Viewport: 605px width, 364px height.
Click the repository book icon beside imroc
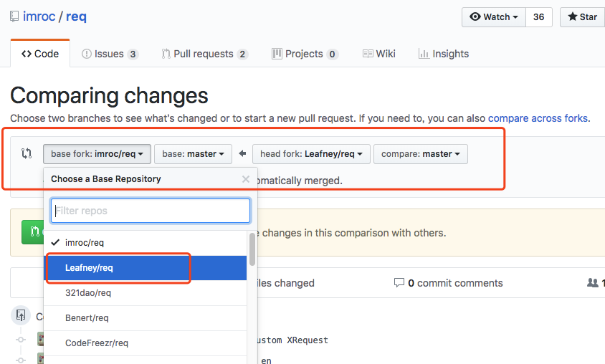[x=15, y=16]
